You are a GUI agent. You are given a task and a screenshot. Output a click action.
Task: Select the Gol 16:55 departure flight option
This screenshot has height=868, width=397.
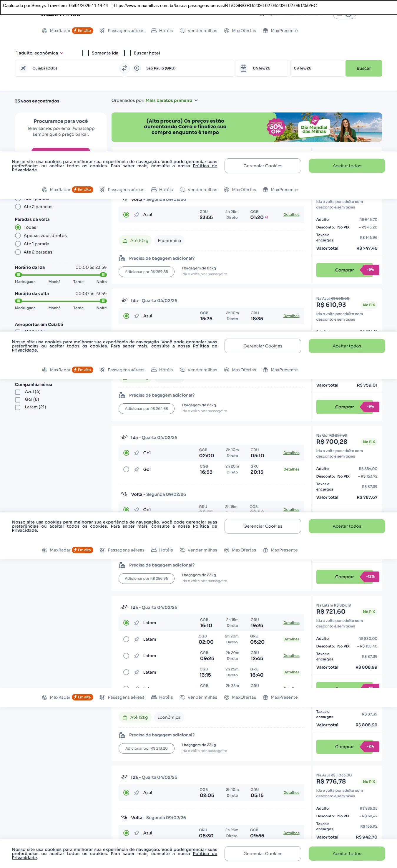pyautogui.click(x=126, y=469)
